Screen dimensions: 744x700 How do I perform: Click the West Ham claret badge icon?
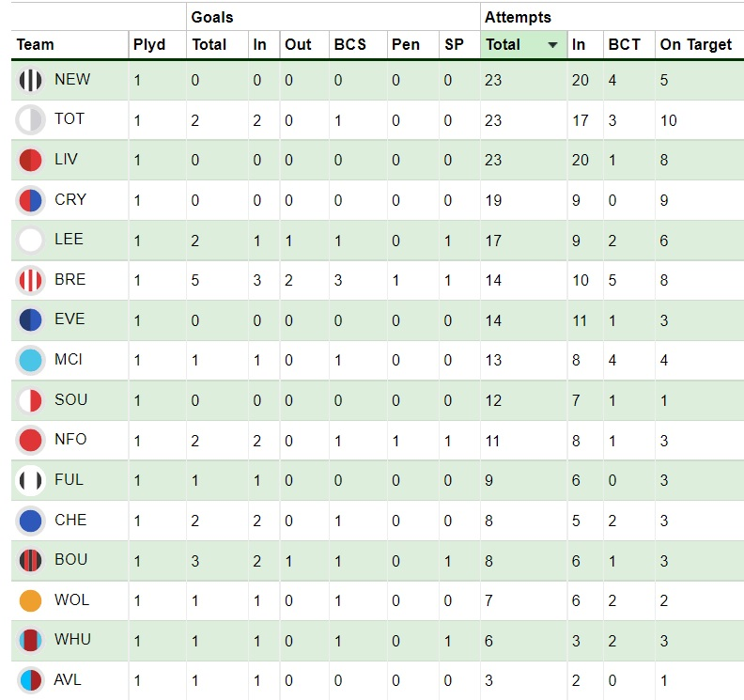coord(30,640)
